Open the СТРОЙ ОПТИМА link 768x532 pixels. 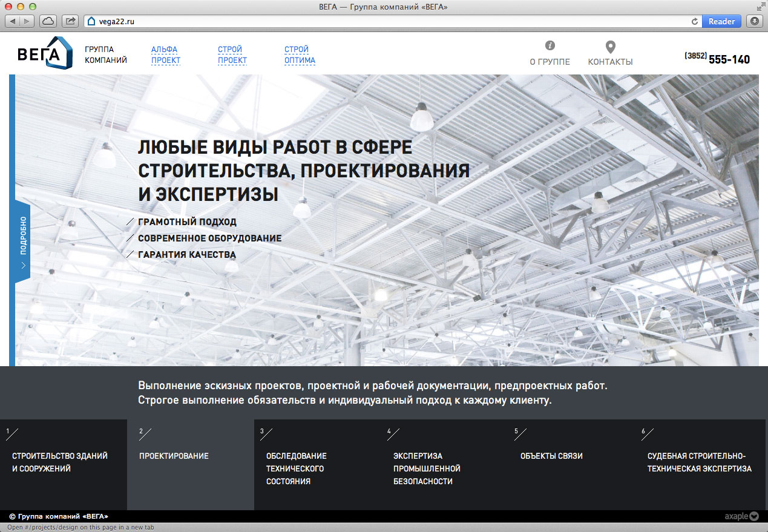[300, 54]
